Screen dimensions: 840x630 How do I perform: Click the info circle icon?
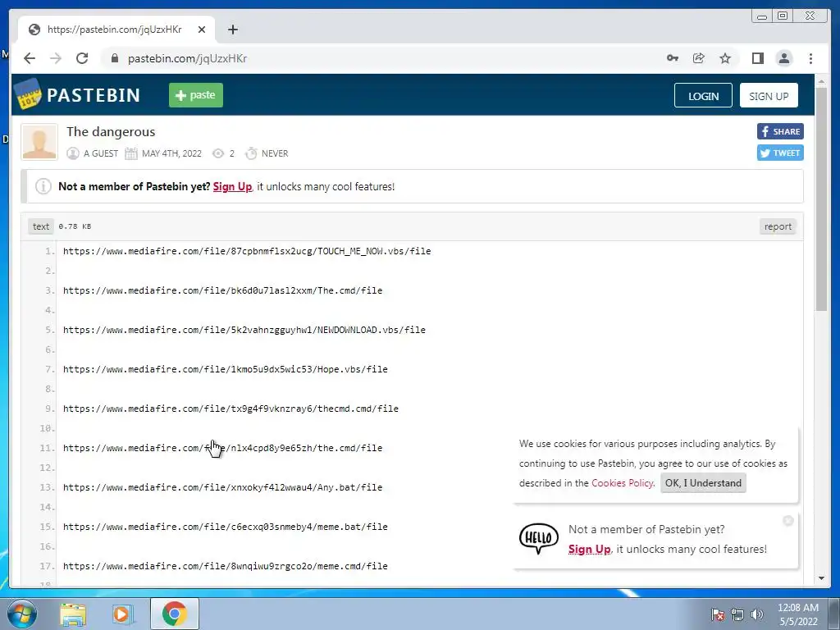pyautogui.click(x=43, y=186)
